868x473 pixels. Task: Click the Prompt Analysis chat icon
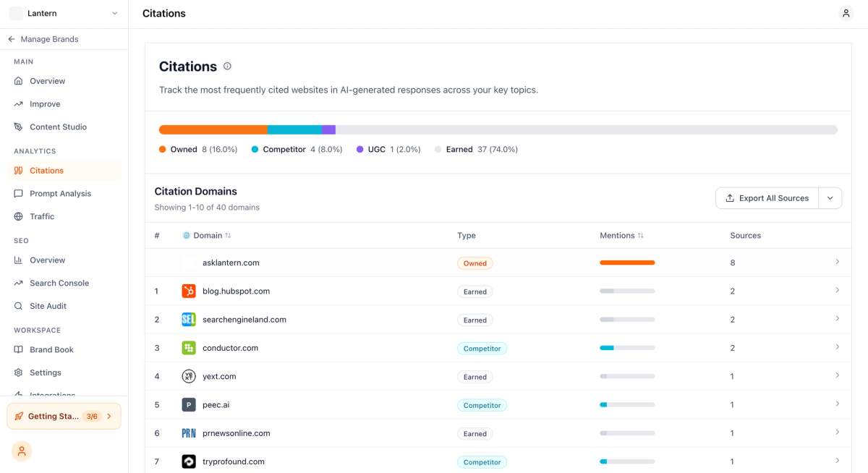click(19, 194)
